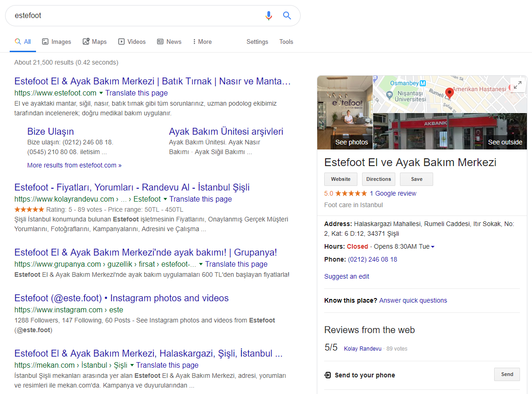This screenshot has width=532, height=394.
Task: Click Nişantaşı Üniversitesi map marker icon
Action: (x=389, y=95)
